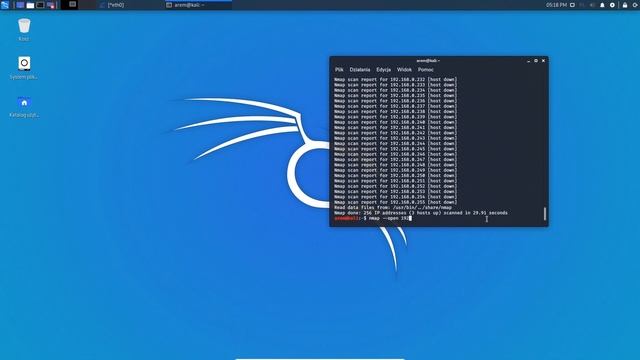Click the 'Nmap done: 256 IP addresses' line
Image resolution: width=640 pixels, height=360 pixels.
[421, 213]
